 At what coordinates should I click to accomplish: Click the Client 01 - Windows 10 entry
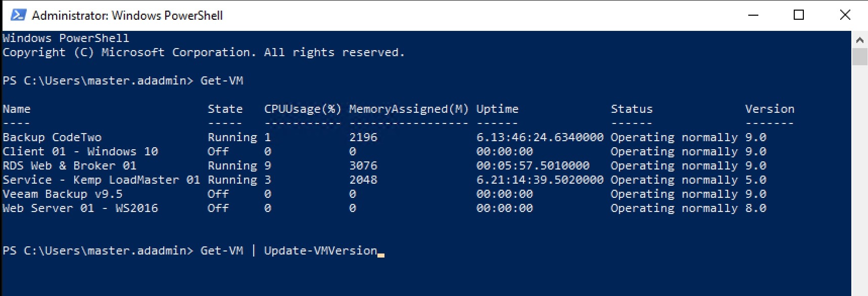click(80, 151)
